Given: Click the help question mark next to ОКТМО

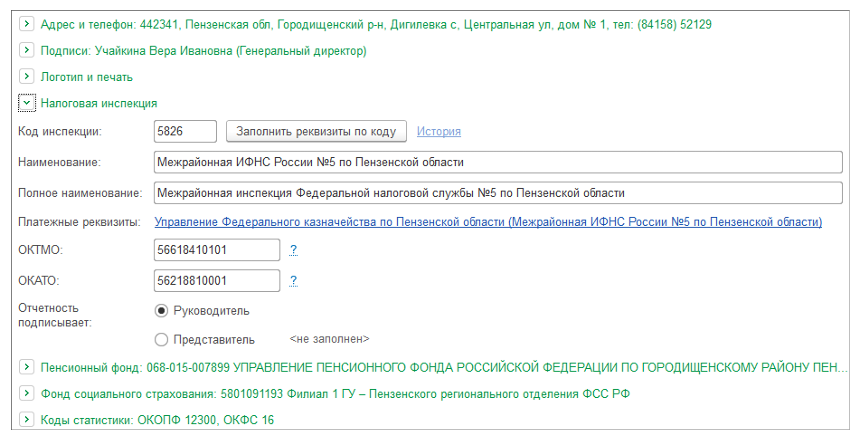Looking at the screenshot, I should [x=293, y=250].
